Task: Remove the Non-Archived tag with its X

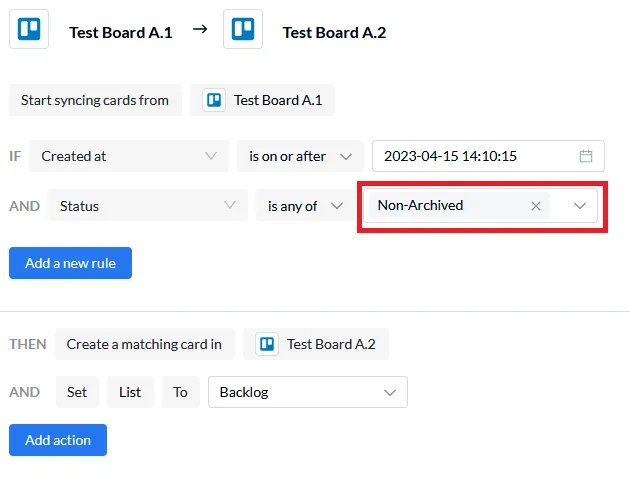Action: click(536, 206)
